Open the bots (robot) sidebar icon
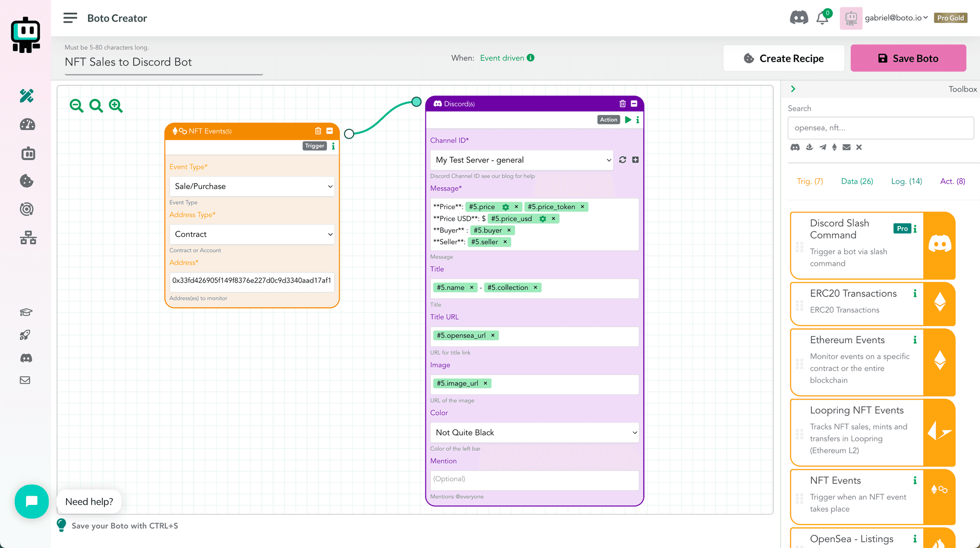Screen dimensions: 980x548 (x=28, y=154)
